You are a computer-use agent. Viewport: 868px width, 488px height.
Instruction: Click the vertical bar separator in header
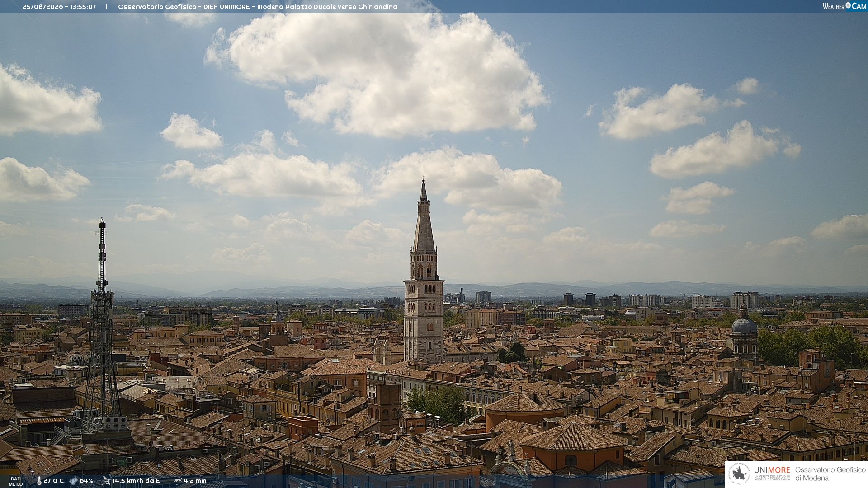point(106,7)
